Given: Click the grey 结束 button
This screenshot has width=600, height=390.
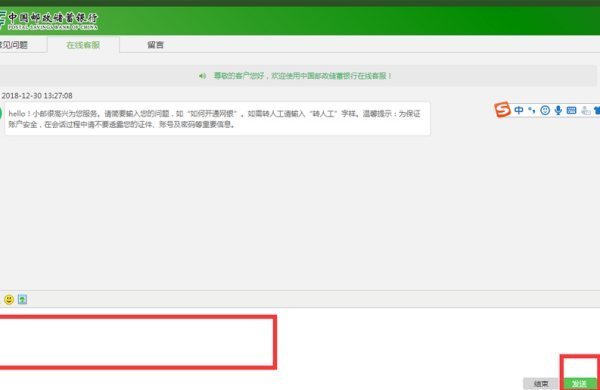Looking at the screenshot, I should tap(541, 383).
